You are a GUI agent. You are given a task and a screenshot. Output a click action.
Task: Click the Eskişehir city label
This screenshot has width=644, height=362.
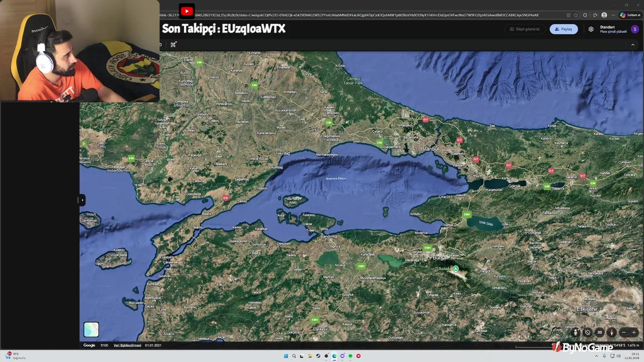(587, 309)
